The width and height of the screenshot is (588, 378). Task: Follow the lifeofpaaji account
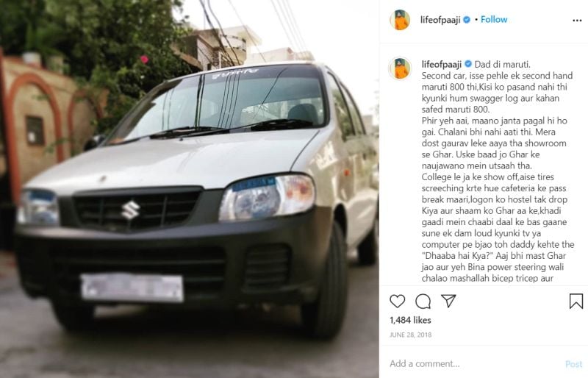[x=494, y=20]
